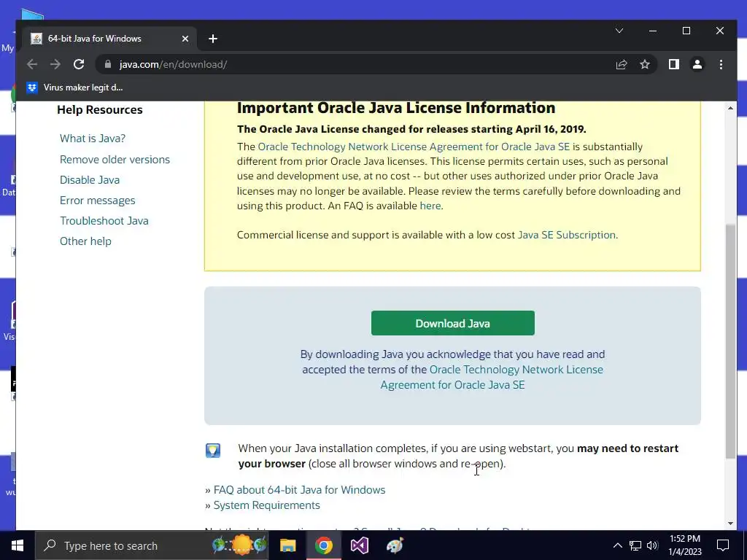Open license agreement link in yellow notice
The width and height of the screenshot is (747, 560).
(414, 147)
